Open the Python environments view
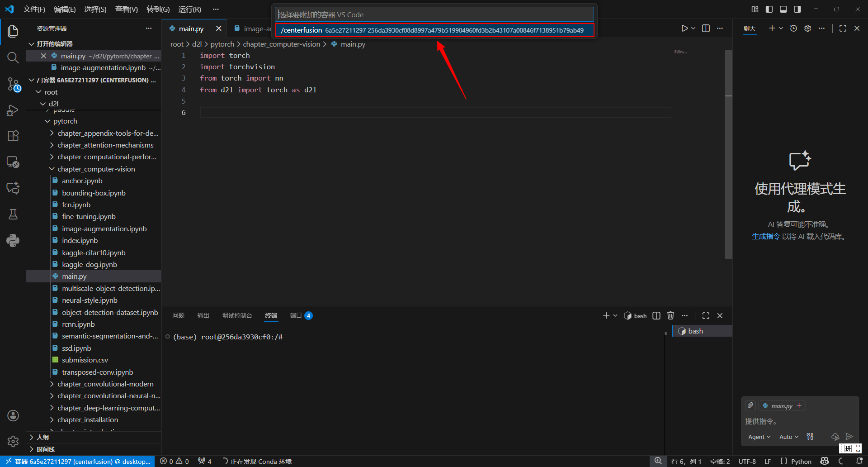868x467 pixels. click(13, 240)
